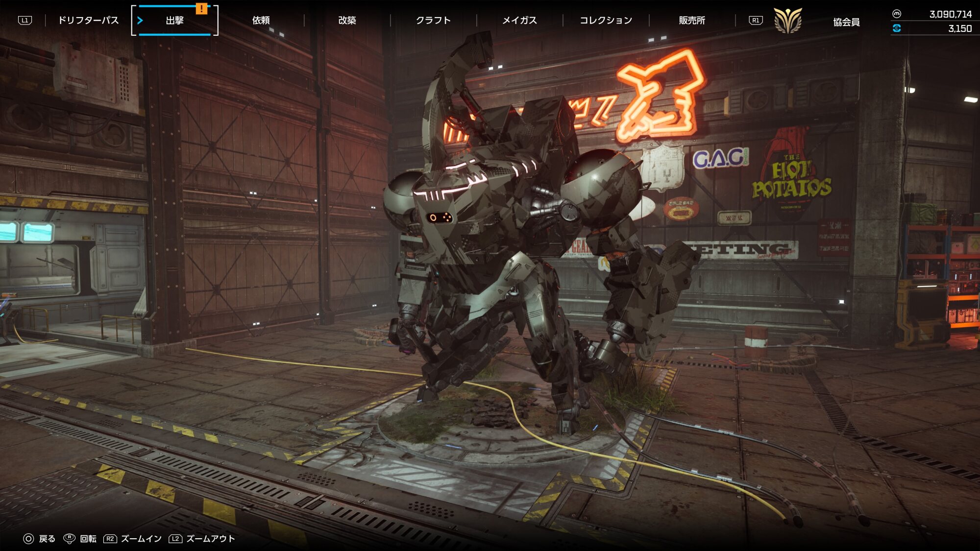This screenshot has width=980, height=551.
Task: Select the 協会員 membership label
Action: 846,22
